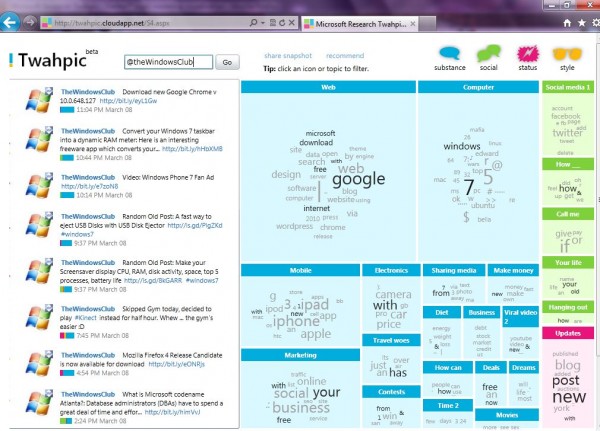Screen dimensions: 600x431
Task: Click the stop X icon in address bar
Action: coord(292,23)
